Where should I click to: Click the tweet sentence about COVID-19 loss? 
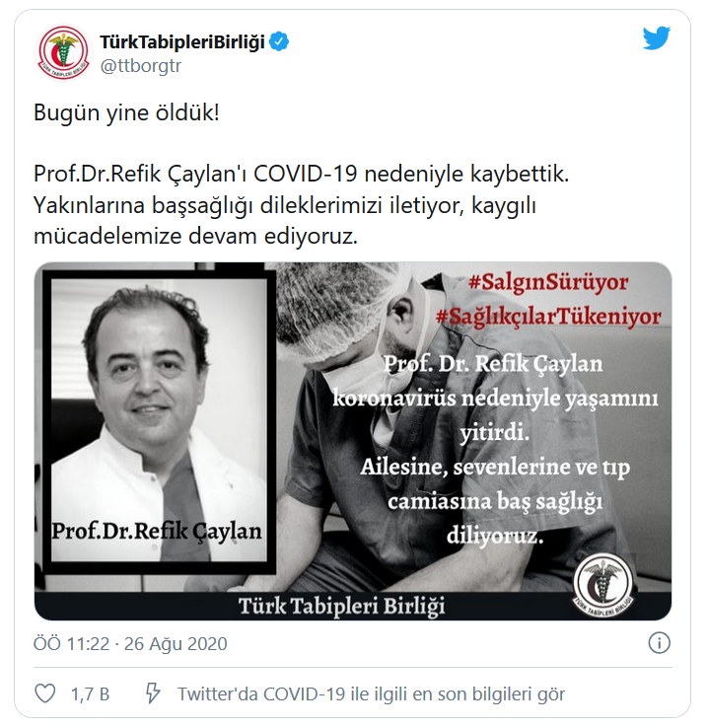302,174
